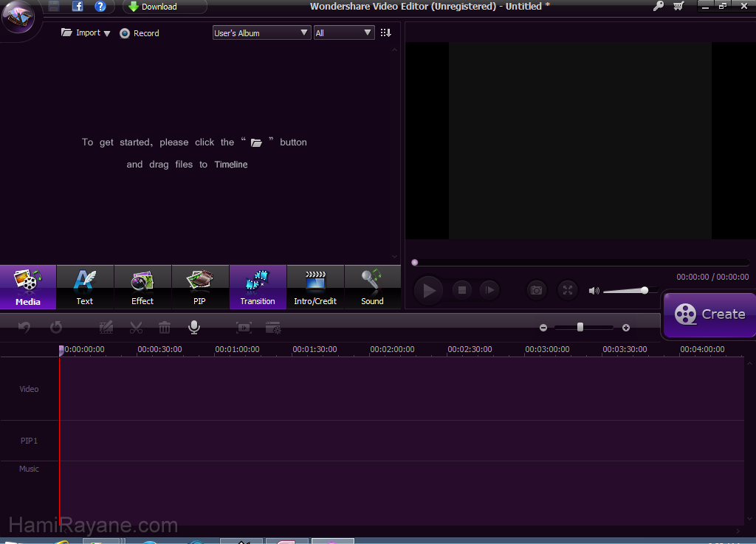The width and height of the screenshot is (756, 544).
Task: Switch to the PIP tab
Action: tap(199, 287)
